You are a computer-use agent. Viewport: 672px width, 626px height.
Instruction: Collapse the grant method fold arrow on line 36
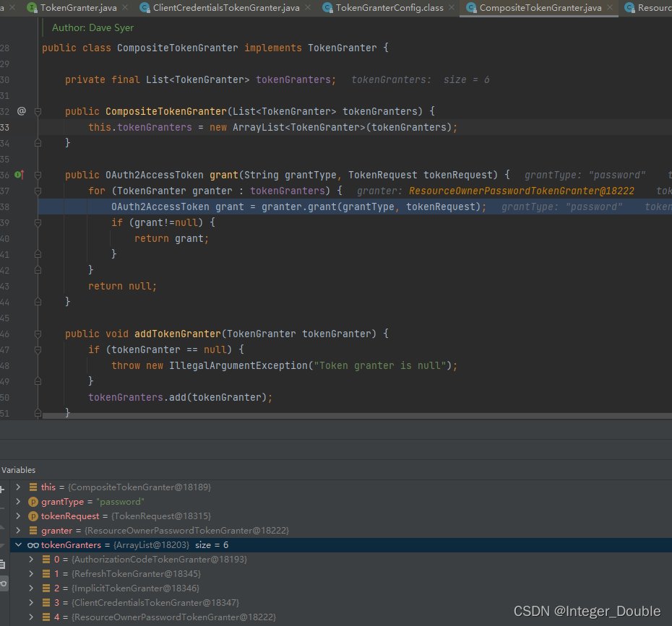pos(38,175)
